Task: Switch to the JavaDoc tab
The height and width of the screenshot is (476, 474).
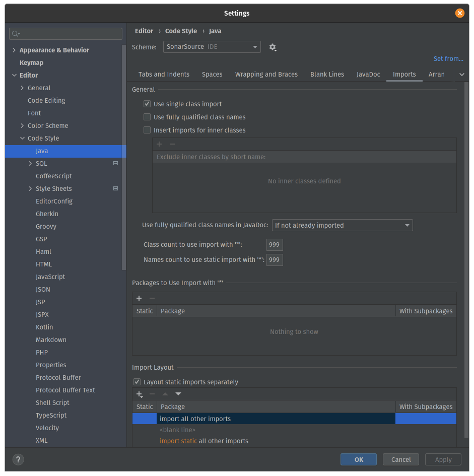Action: (368, 75)
